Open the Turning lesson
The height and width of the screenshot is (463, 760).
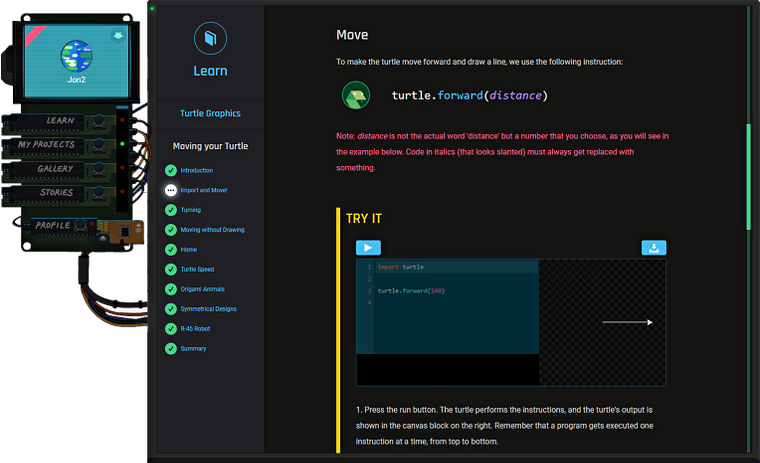point(190,210)
